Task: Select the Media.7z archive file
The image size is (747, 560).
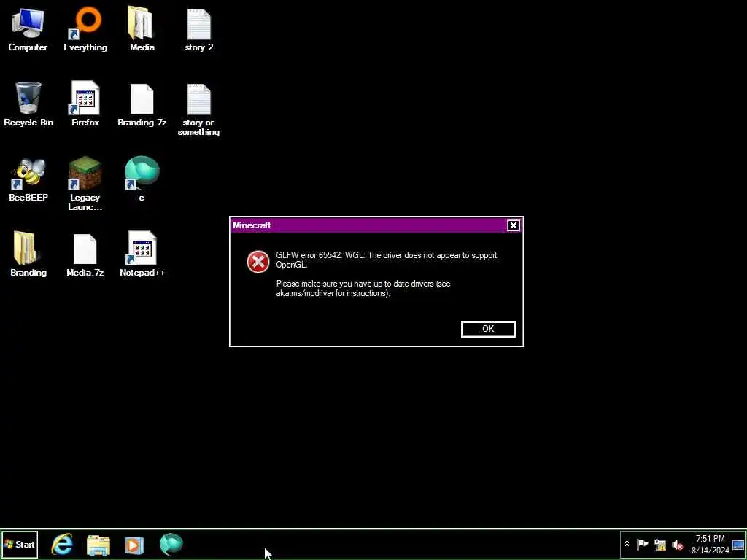Action: point(85,255)
